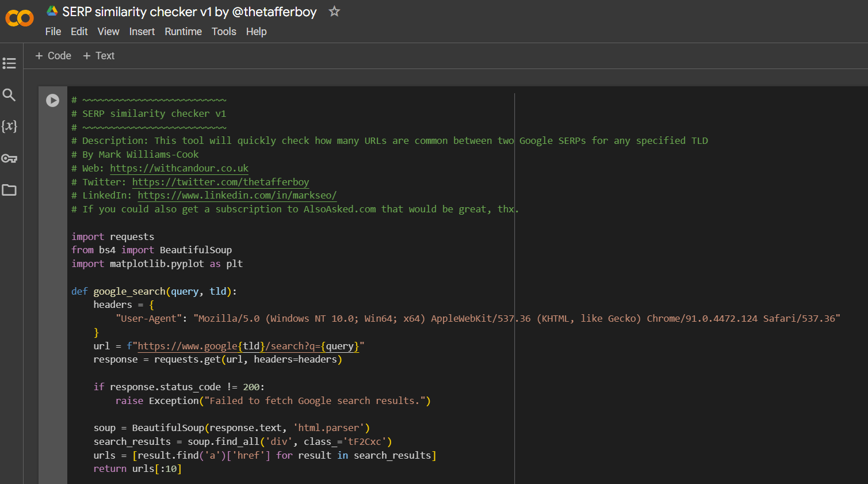Add a new code cell
Image resolution: width=868 pixels, height=484 pixels.
point(53,56)
